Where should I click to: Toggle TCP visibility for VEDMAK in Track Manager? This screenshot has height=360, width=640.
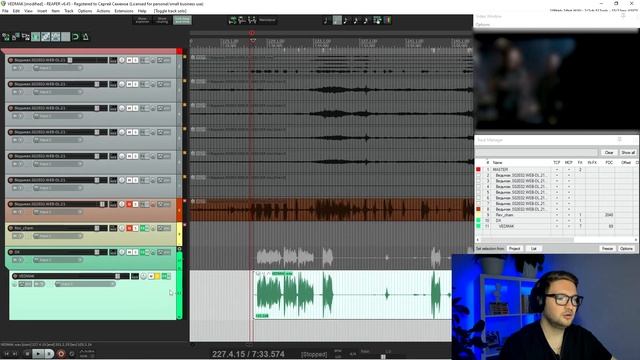pos(557,226)
